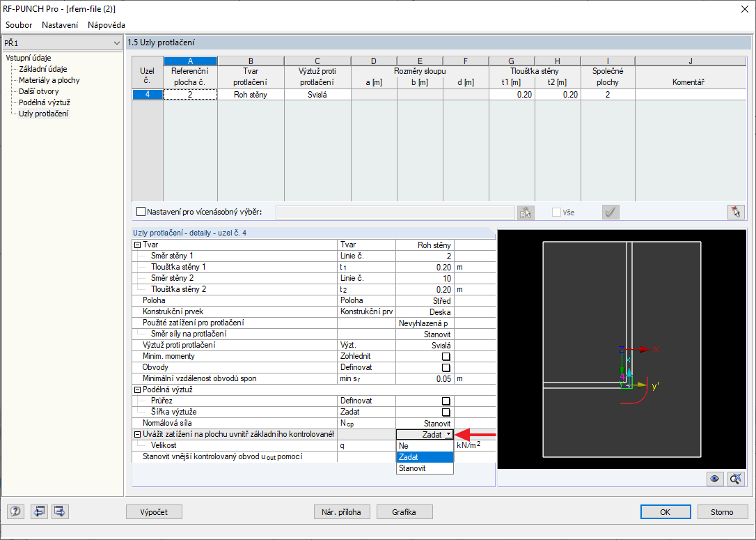This screenshot has height=540, width=756.
Task: Cancel with the Storno button
Action: coord(722,512)
